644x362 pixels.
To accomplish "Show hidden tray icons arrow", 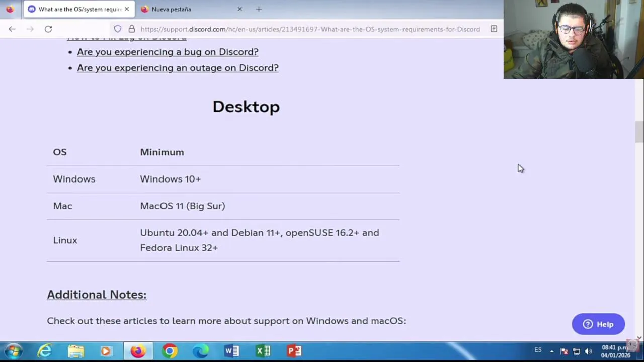I will click(552, 351).
